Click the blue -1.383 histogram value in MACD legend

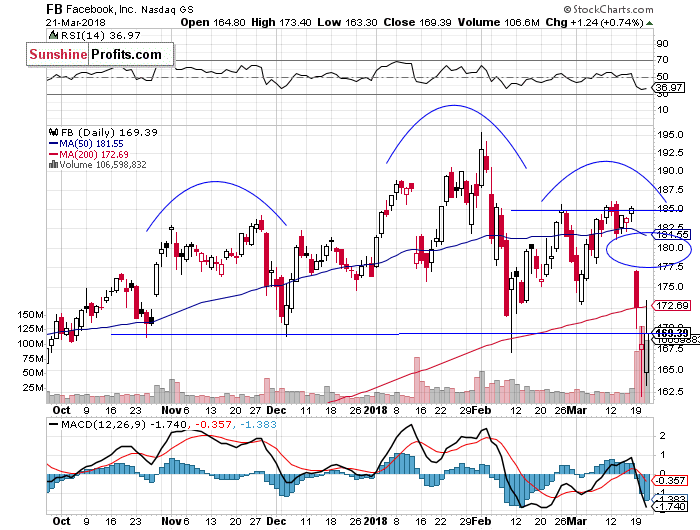click(258, 425)
